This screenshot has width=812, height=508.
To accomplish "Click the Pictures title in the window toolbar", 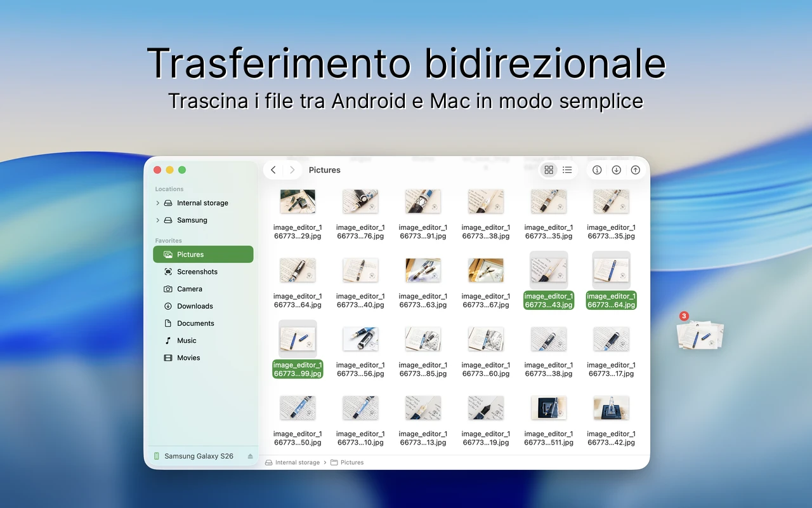I will click(325, 170).
